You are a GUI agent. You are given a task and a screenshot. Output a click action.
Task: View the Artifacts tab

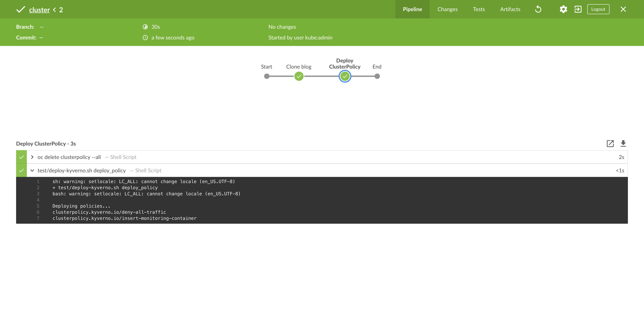510,9
